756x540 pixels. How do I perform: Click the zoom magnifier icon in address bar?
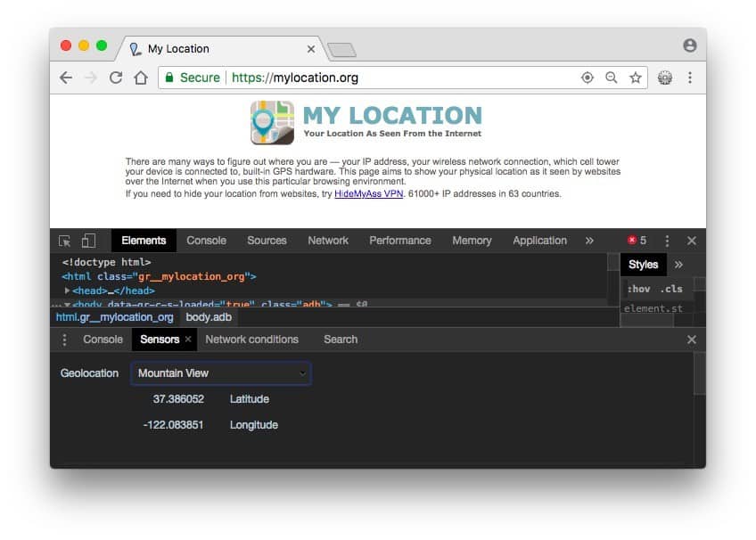611,78
